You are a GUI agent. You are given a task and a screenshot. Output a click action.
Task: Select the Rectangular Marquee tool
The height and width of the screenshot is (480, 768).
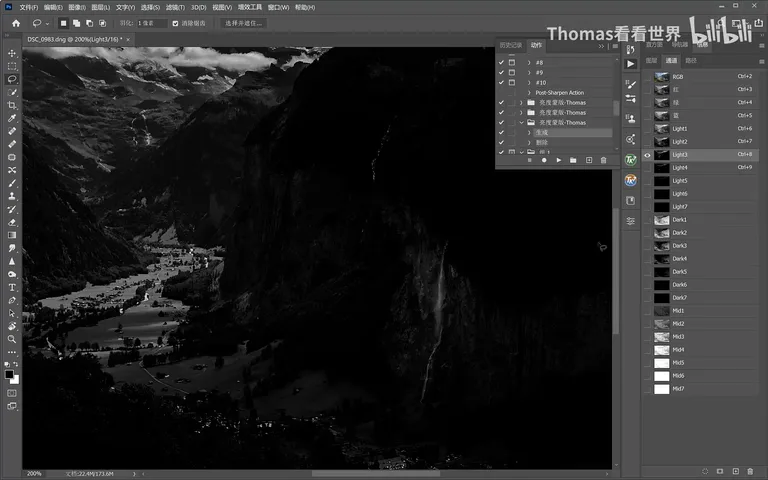coord(12,66)
